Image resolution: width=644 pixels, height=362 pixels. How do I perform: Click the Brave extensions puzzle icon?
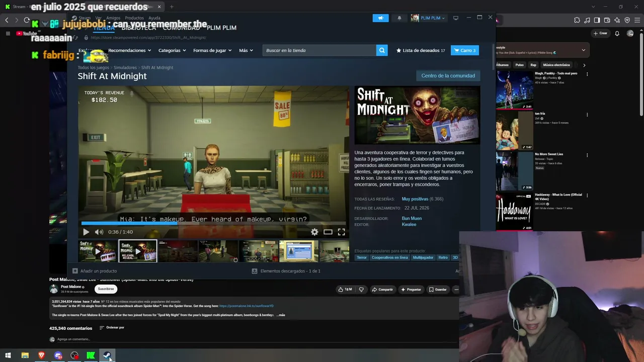click(x=577, y=20)
